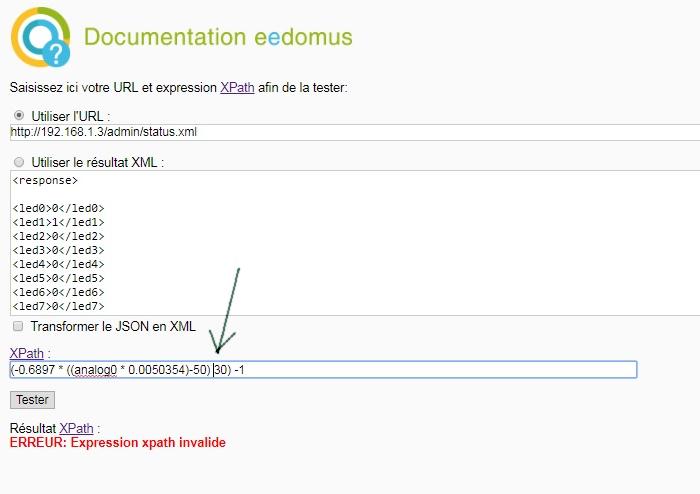700x494 pixels.
Task: Click the Tester button
Action: pyautogui.click(x=32, y=400)
